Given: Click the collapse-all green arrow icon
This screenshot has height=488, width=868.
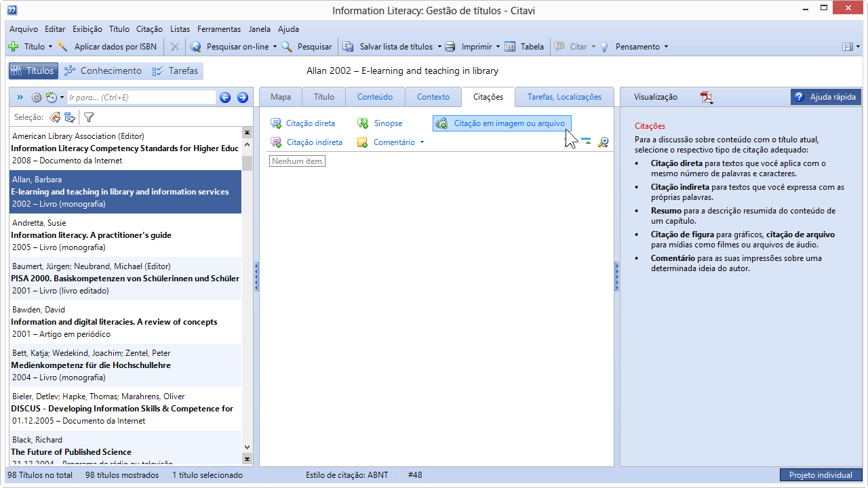Looking at the screenshot, I should (x=586, y=142).
